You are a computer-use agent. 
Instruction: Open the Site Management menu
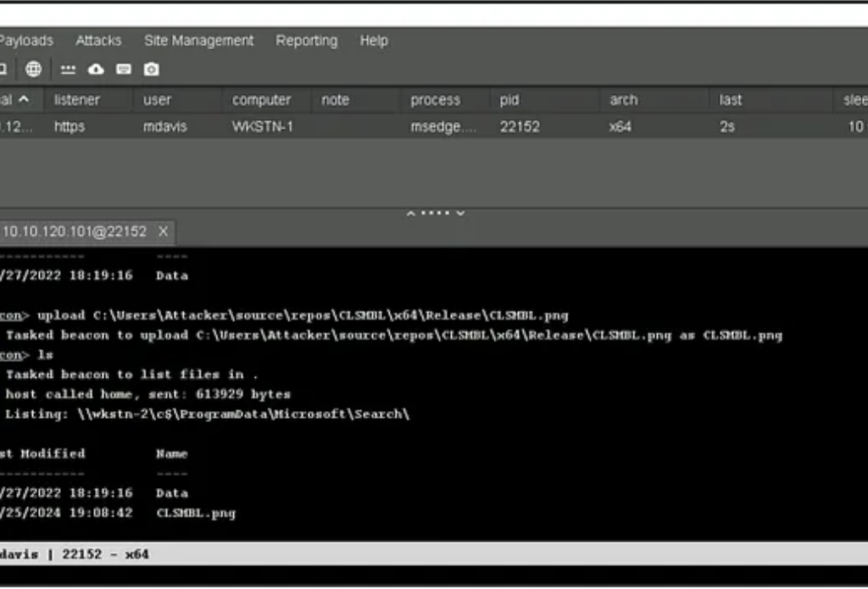coord(198,41)
